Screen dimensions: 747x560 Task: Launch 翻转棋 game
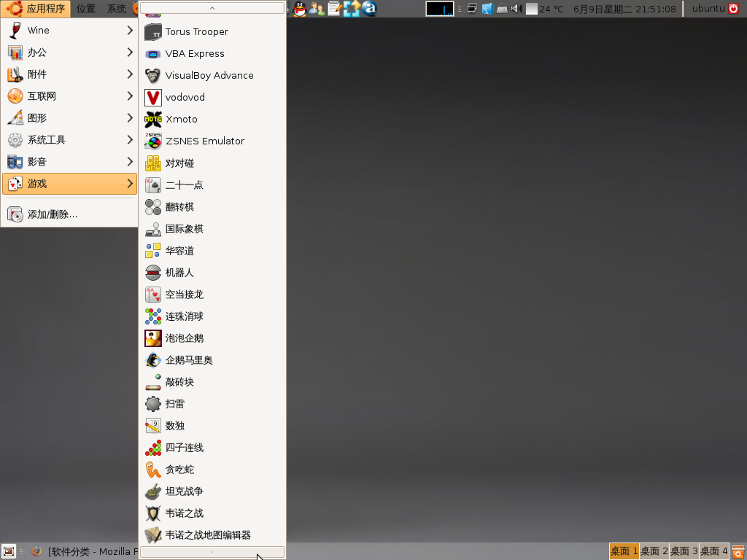212,206
